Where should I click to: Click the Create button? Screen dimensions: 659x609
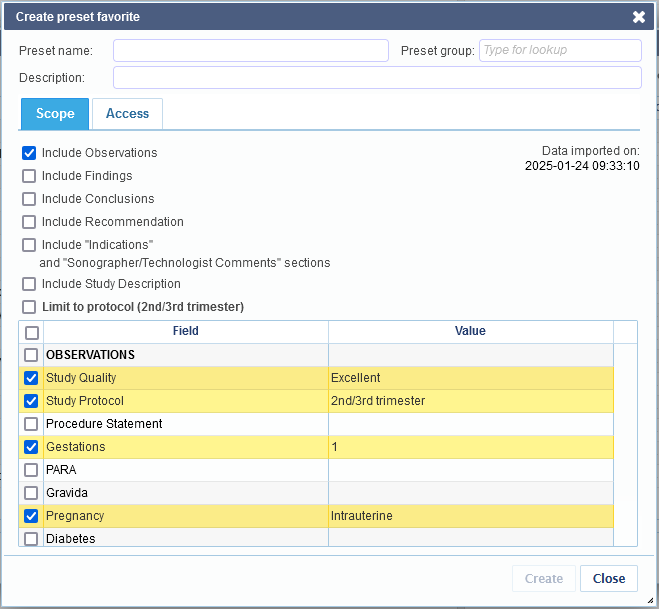[x=543, y=578]
